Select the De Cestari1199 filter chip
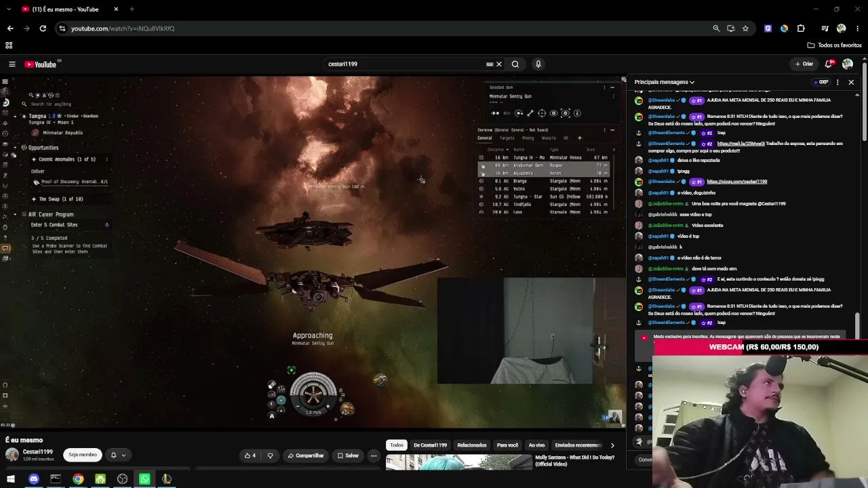The width and height of the screenshot is (868, 488). click(431, 445)
